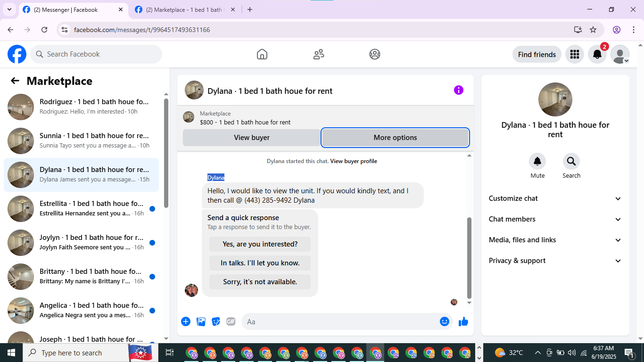Send quick response 'Sorry, it's not available.'
644x362 pixels.
click(260, 282)
